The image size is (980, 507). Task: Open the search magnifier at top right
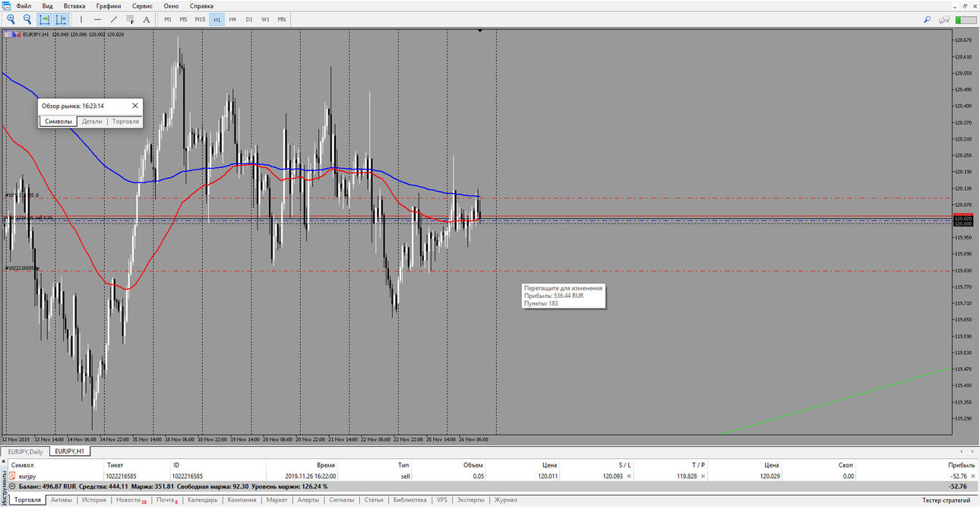pyautogui.click(x=928, y=19)
